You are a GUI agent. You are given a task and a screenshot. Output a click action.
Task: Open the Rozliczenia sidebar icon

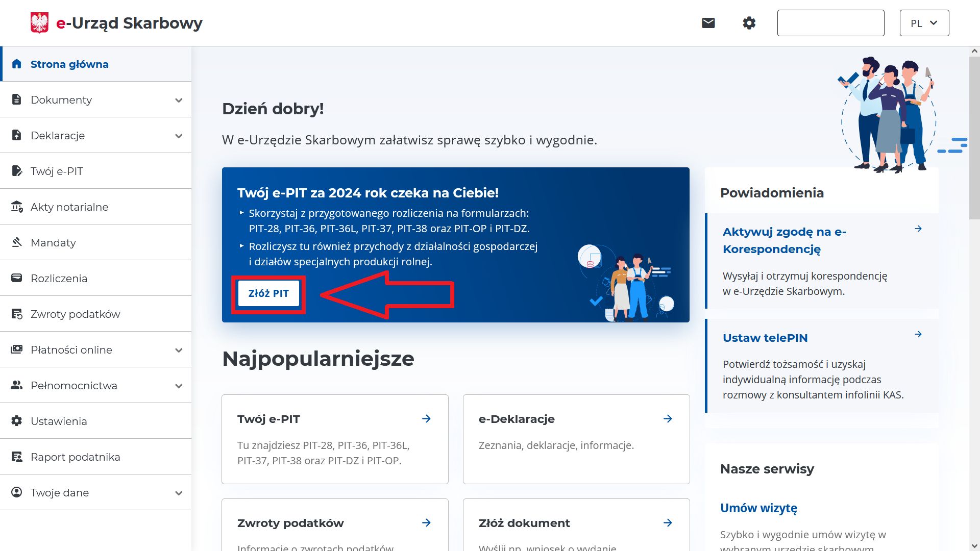(x=17, y=278)
